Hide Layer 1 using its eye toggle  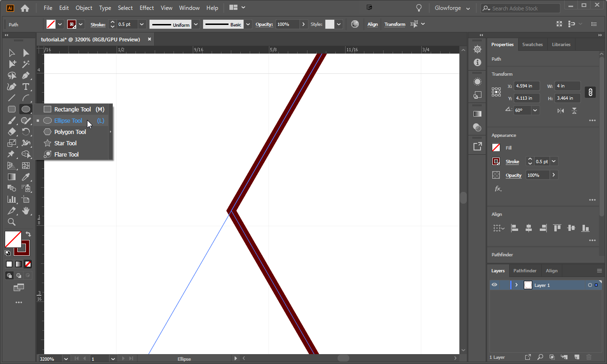coord(494,285)
